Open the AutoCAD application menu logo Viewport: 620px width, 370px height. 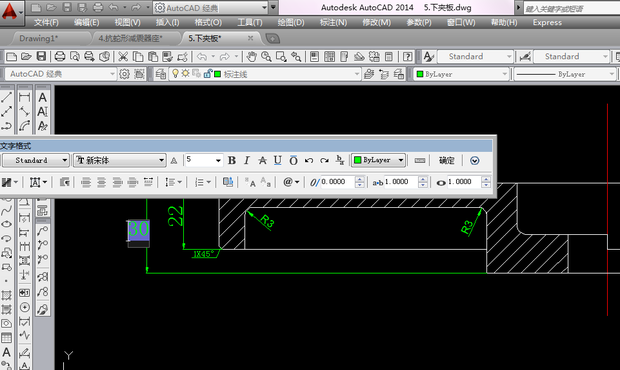pos(10,12)
